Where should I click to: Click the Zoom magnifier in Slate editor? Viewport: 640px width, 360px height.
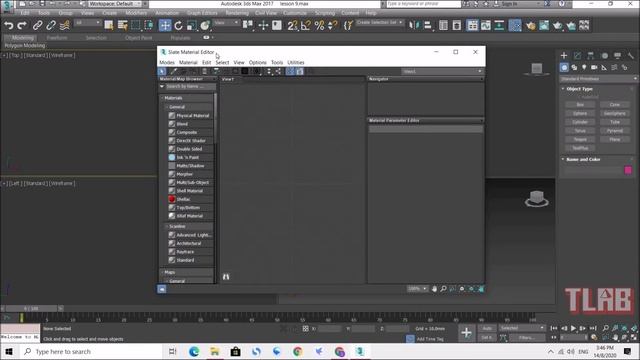pos(443,289)
